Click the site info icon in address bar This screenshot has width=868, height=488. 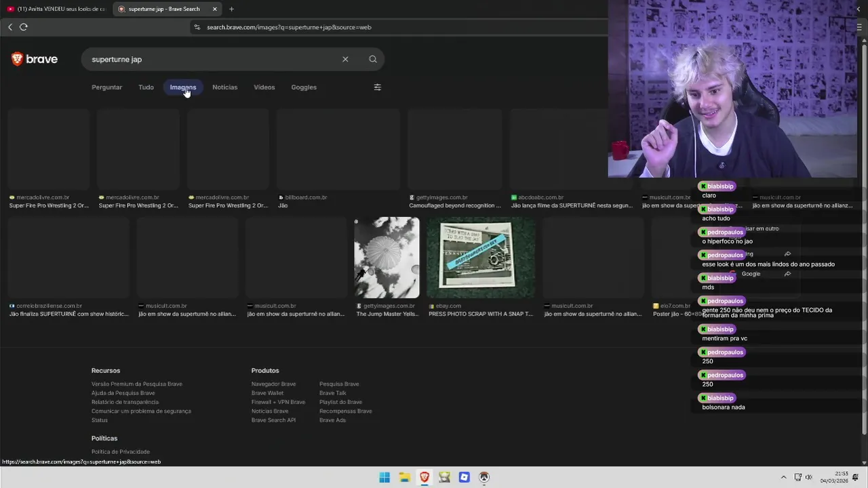click(197, 27)
